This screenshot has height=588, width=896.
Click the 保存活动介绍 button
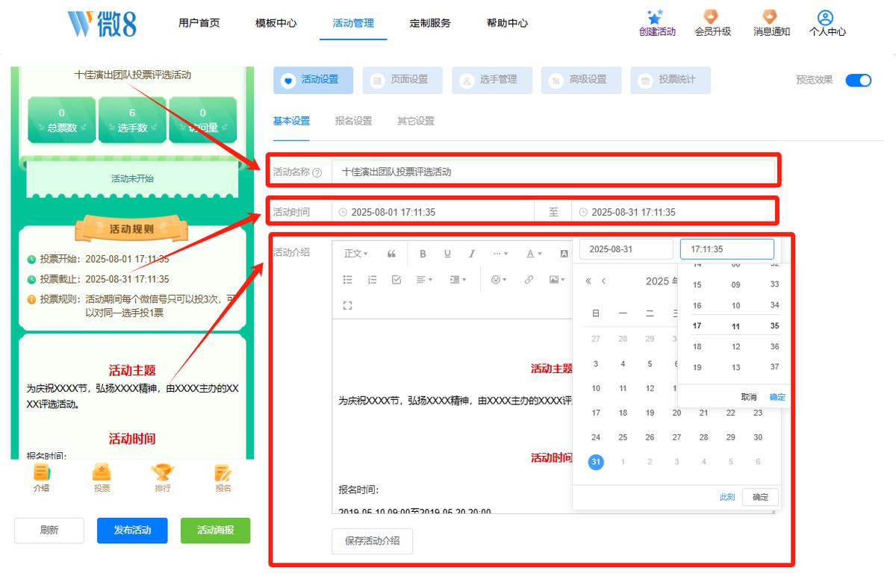pos(372,541)
